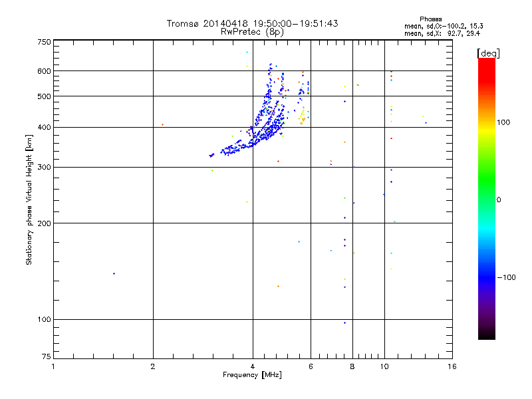The width and height of the screenshot is (532, 399).
Task: Click the y-axis tick label '750'
Action: pos(44,42)
